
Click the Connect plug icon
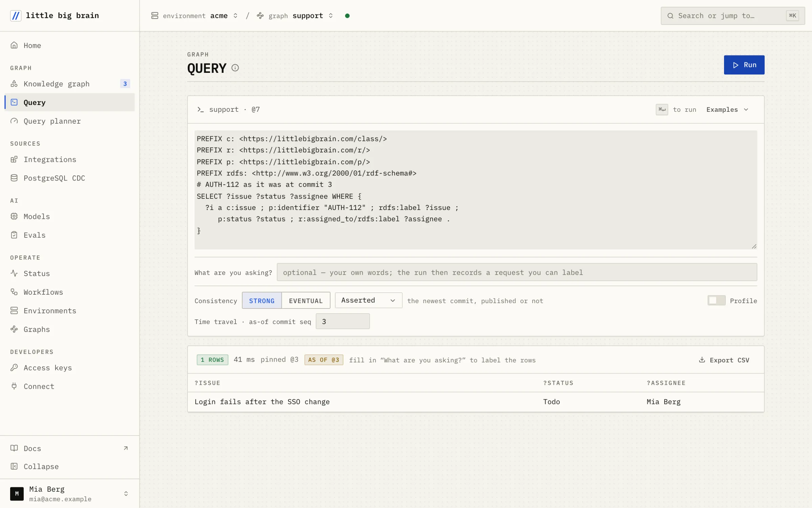coord(14,386)
